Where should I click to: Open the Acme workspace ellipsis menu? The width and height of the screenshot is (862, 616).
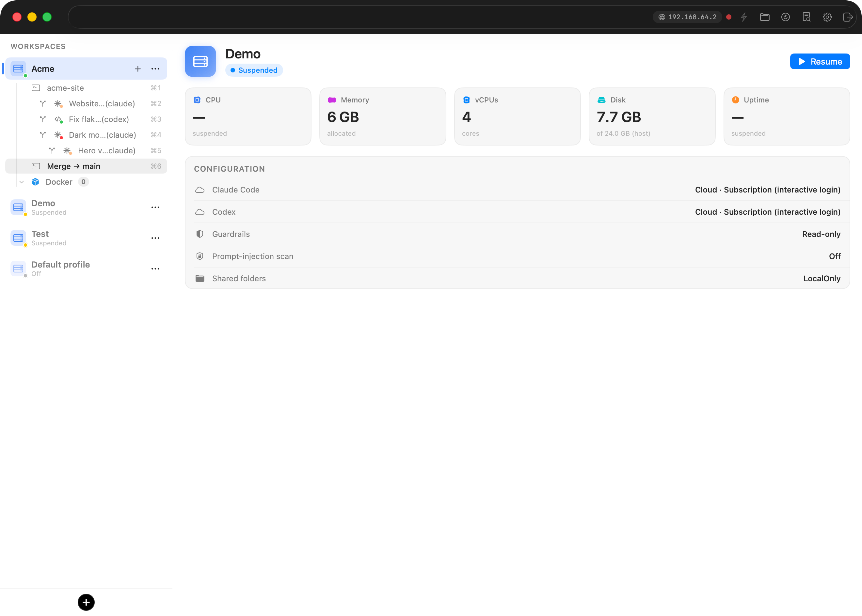click(155, 69)
